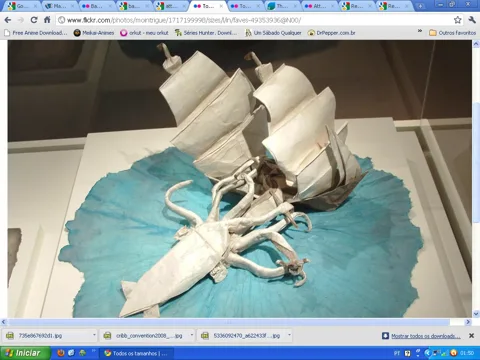480x360 pixels.
Task: Open downloaded file 735e867692d1.jpg
Action: pyautogui.click(x=46, y=335)
